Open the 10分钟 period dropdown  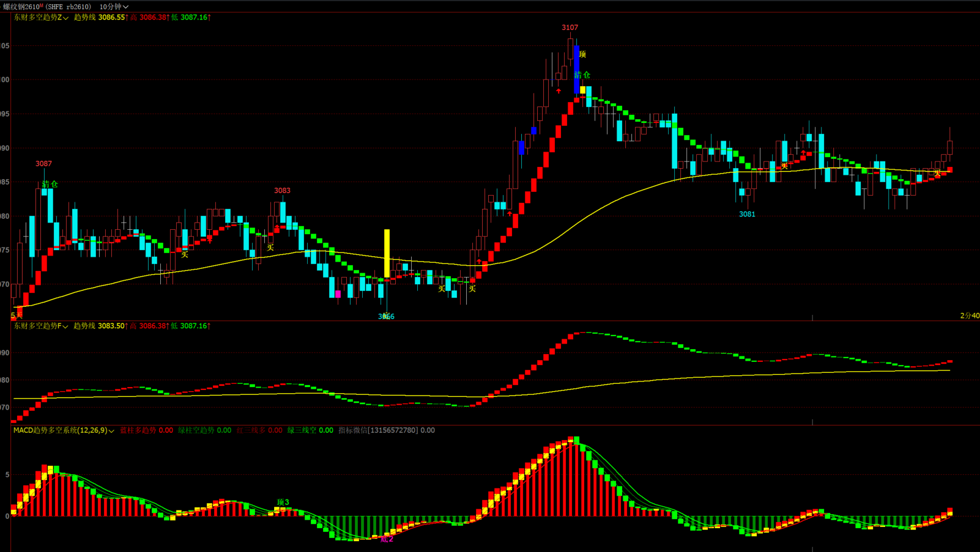(114, 7)
